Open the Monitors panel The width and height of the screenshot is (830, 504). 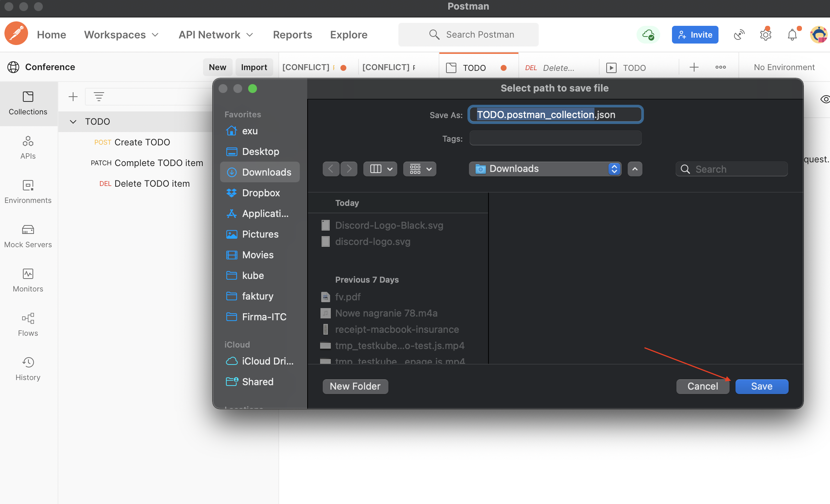(28, 280)
